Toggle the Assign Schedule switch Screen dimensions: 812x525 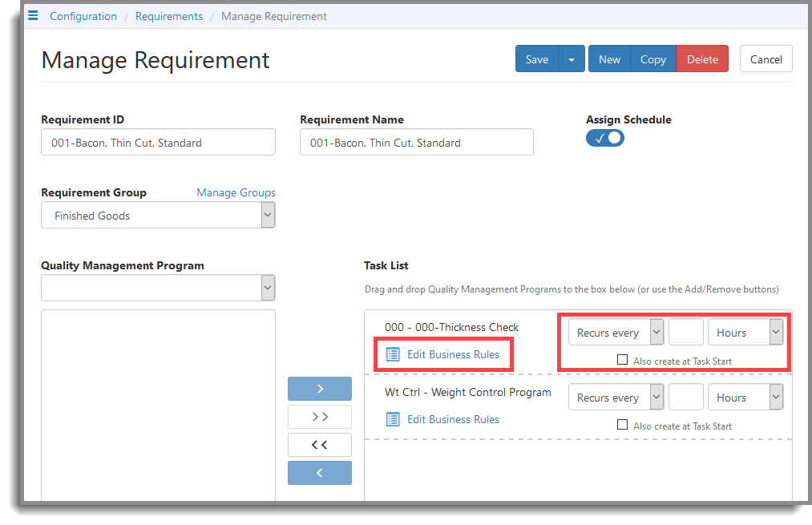click(605, 138)
